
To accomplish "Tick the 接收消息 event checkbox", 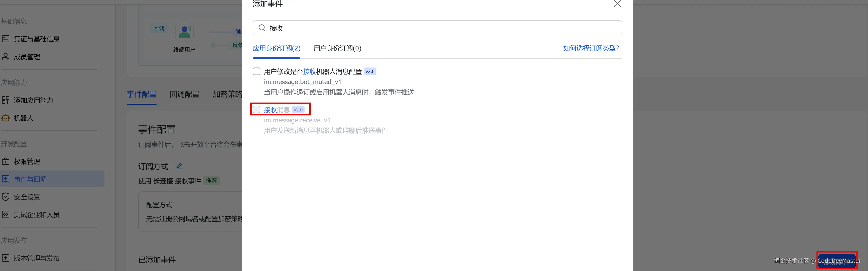I will tap(257, 110).
